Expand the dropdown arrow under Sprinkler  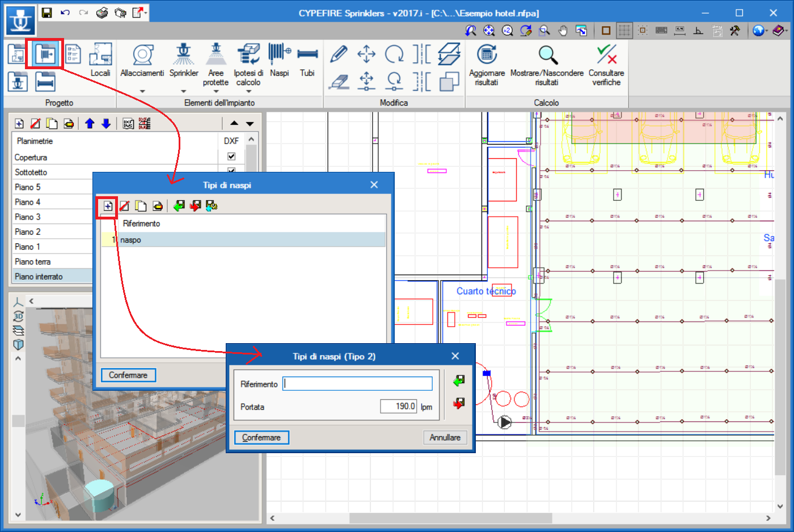click(183, 91)
